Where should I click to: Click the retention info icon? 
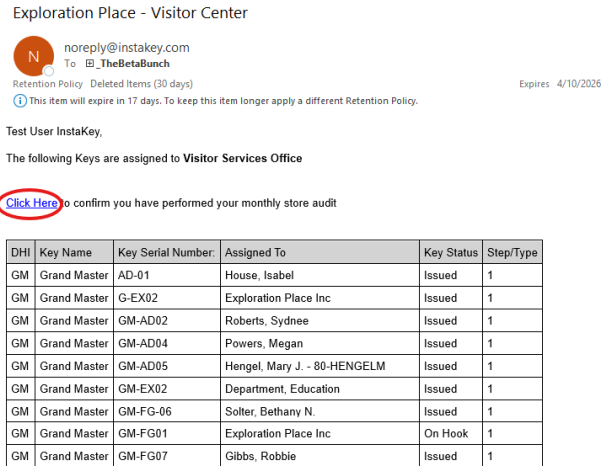[x=20, y=101]
